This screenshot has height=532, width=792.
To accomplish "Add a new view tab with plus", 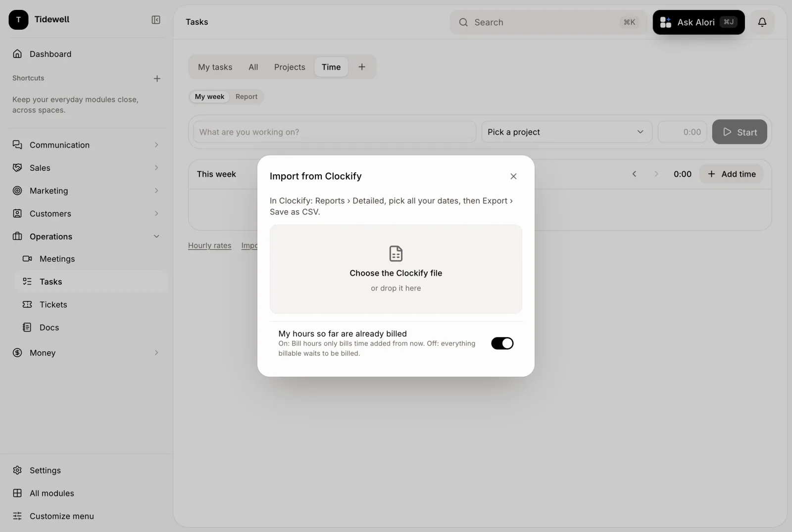I will click(x=362, y=67).
